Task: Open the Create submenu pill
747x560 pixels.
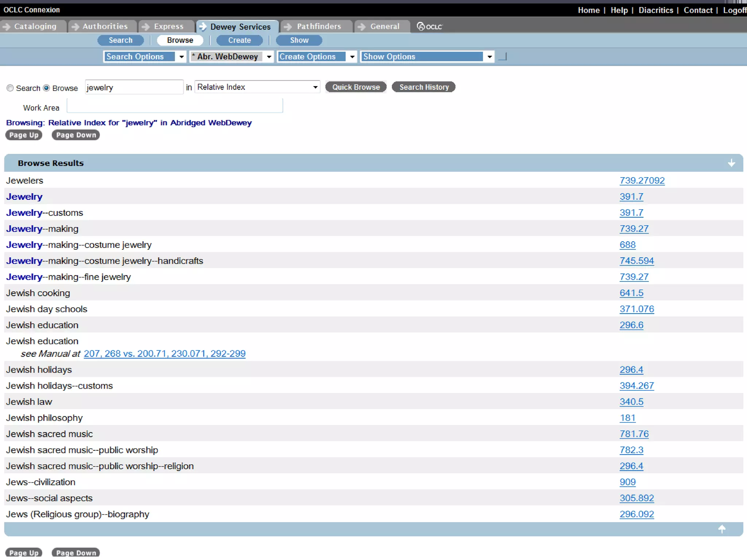Action: click(x=239, y=40)
